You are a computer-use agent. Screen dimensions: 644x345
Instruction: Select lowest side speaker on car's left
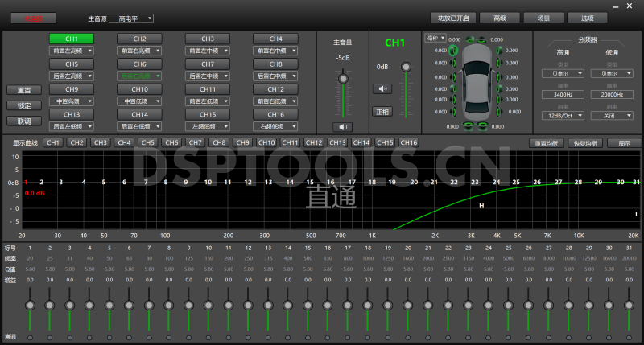click(453, 112)
